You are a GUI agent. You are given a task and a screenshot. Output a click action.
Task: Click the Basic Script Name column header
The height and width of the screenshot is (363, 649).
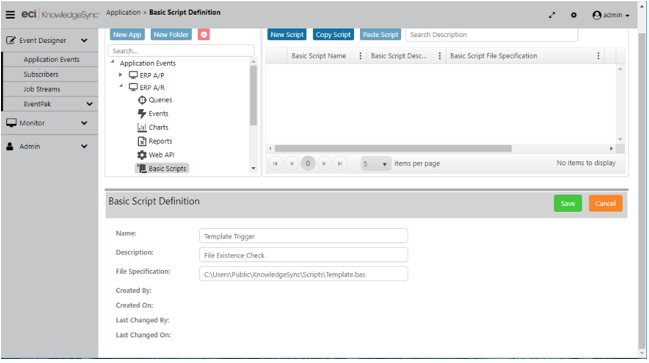(319, 56)
